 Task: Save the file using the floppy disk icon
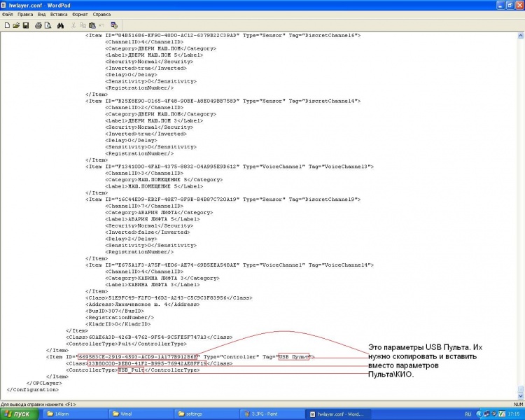(x=26, y=25)
